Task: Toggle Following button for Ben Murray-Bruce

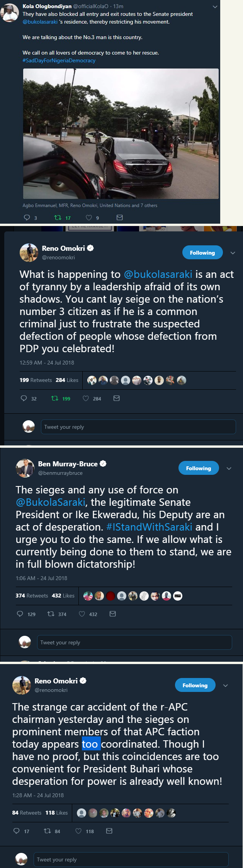Action: (198, 468)
